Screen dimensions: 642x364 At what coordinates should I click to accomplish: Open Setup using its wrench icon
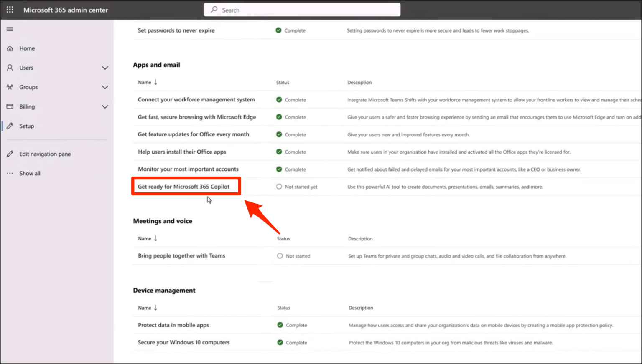[x=10, y=126]
